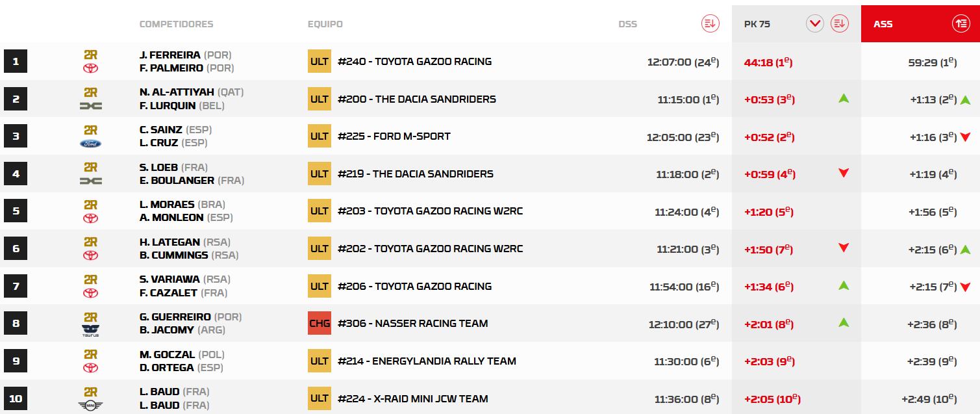Click the Ford logo in Sainz's row
Screen dimensions: 980x414
tap(90, 144)
